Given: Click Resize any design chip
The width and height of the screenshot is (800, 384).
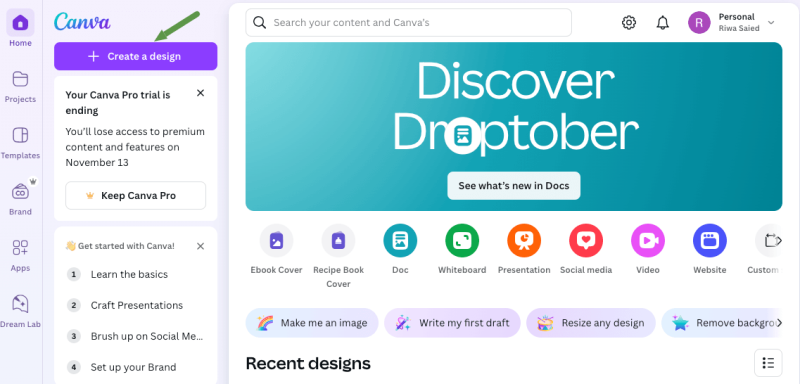Looking at the screenshot, I should click(x=591, y=323).
